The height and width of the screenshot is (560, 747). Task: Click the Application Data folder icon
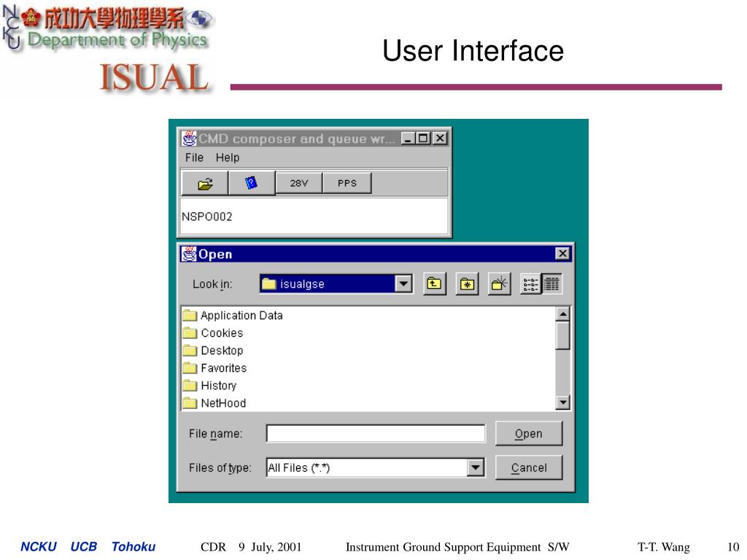click(x=190, y=315)
